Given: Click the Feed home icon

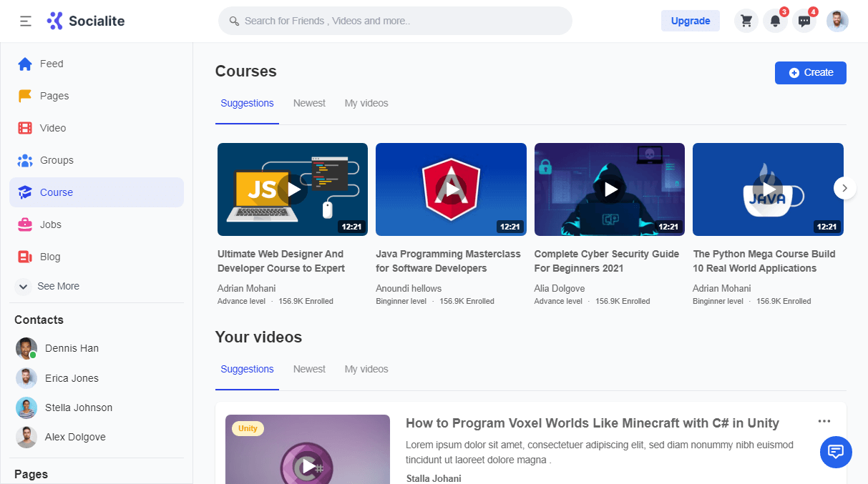Looking at the screenshot, I should pyautogui.click(x=25, y=64).
